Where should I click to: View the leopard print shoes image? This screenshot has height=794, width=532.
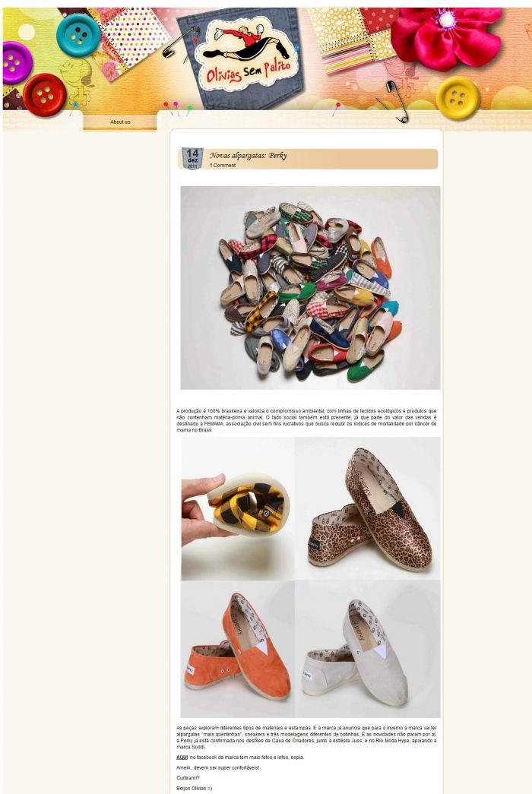[x=368, y=508]
